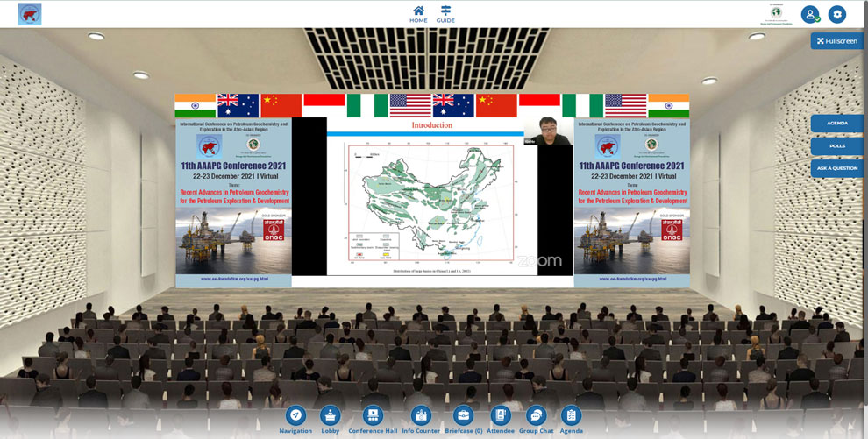
Task: Open Group Chat
Action: point(536,421)
